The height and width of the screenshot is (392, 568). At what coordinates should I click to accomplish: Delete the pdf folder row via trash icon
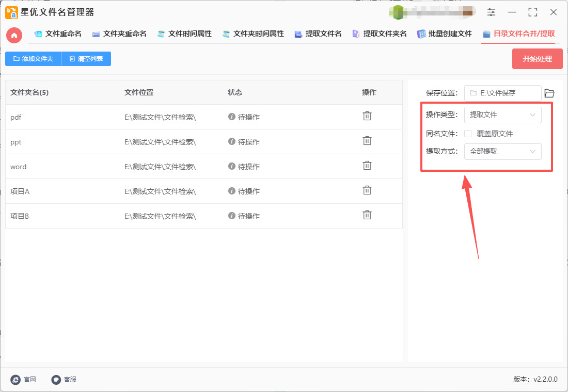click(x=367, y=116)
